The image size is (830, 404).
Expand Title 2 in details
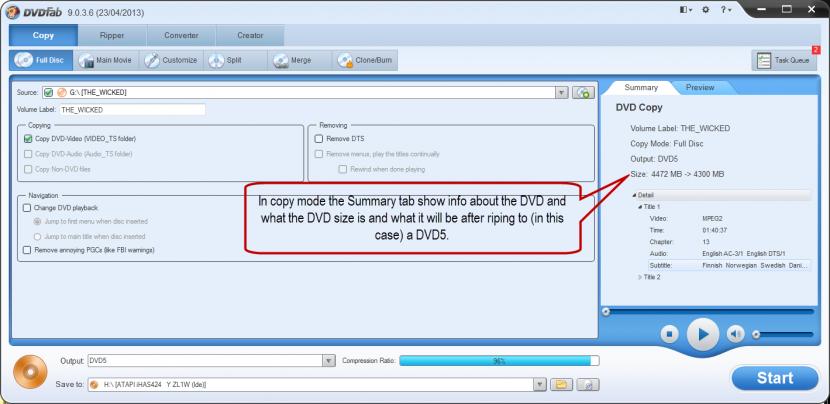(640, 277)
